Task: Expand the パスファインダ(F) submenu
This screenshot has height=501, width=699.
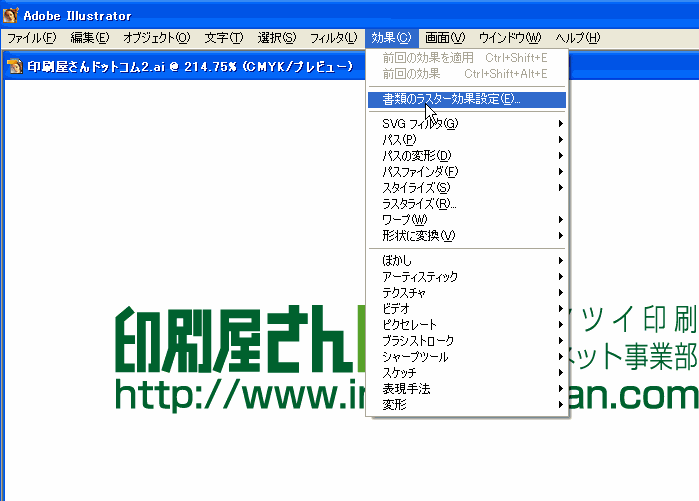Action: (420, 172)
